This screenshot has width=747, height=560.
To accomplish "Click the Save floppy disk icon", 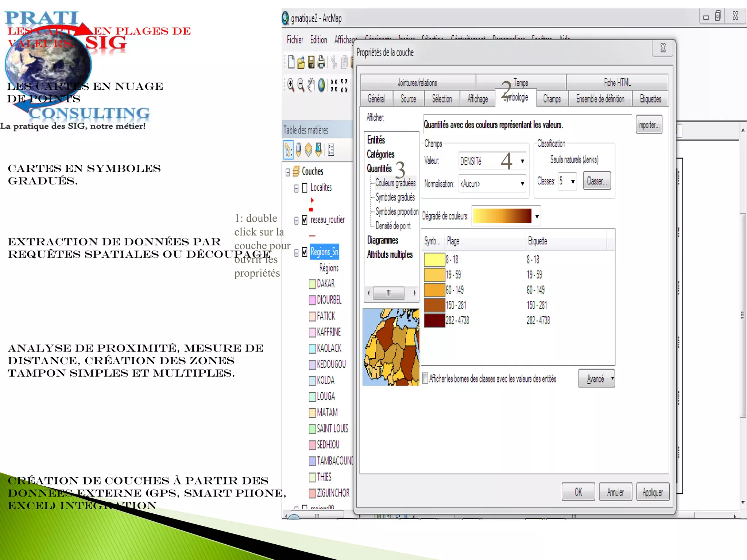I will click(311, 62).
